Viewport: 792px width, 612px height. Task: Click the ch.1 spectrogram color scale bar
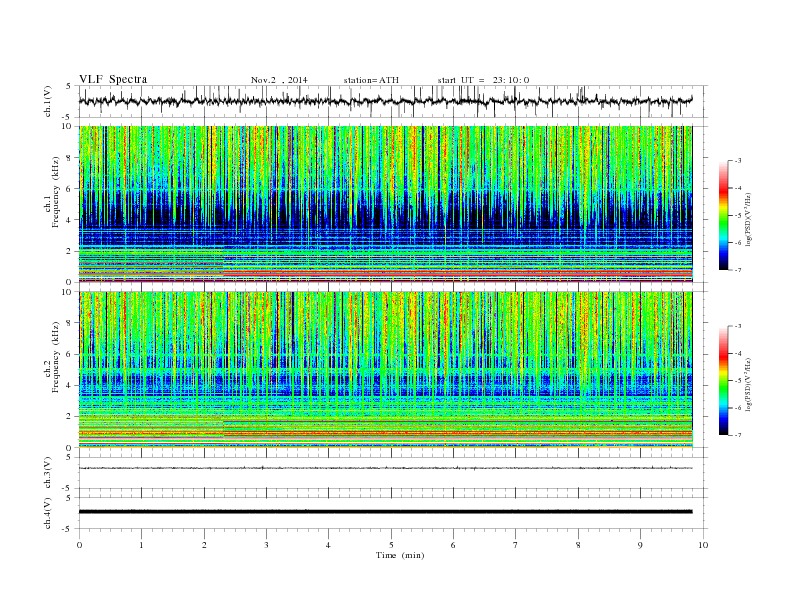coord(723,216)
